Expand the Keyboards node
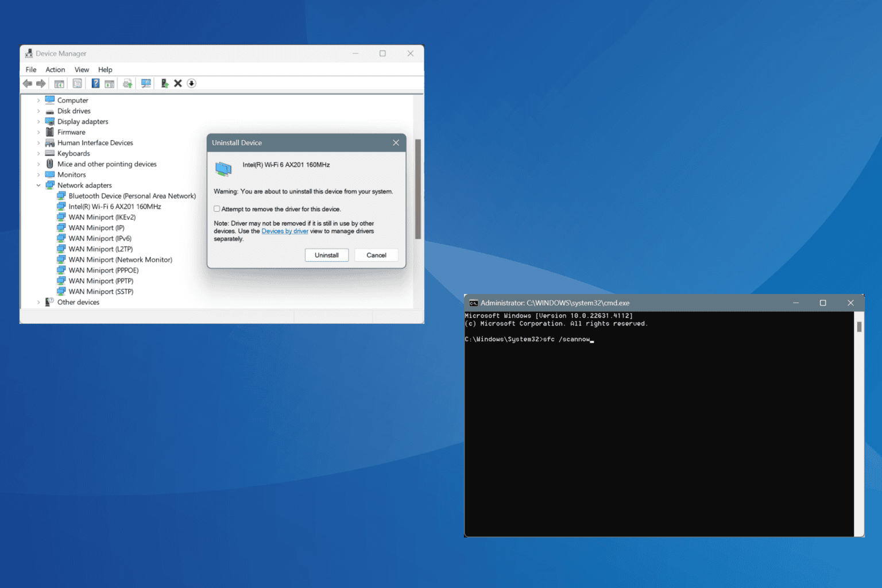The image size is (882, 588). click(38, 153)
